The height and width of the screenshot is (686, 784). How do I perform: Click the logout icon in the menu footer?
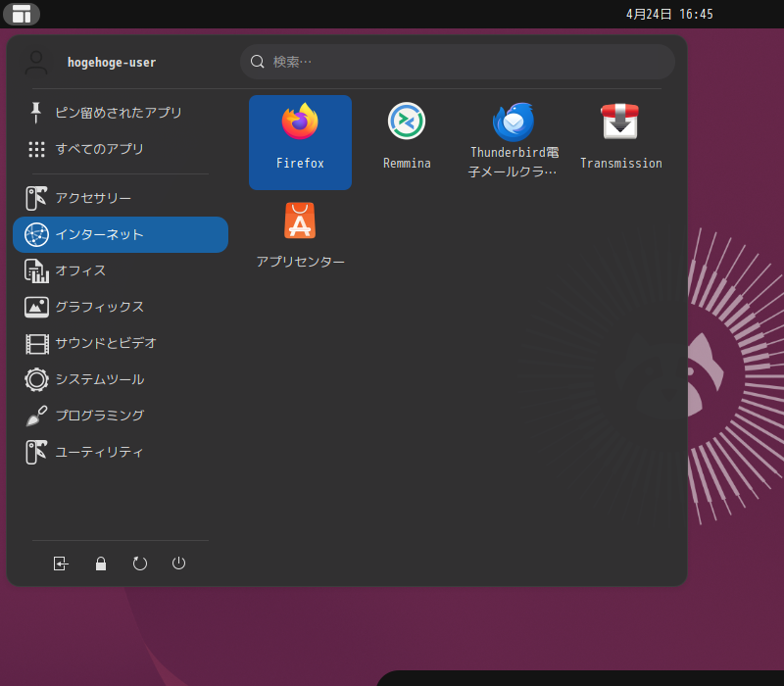(x=61, y=563)
